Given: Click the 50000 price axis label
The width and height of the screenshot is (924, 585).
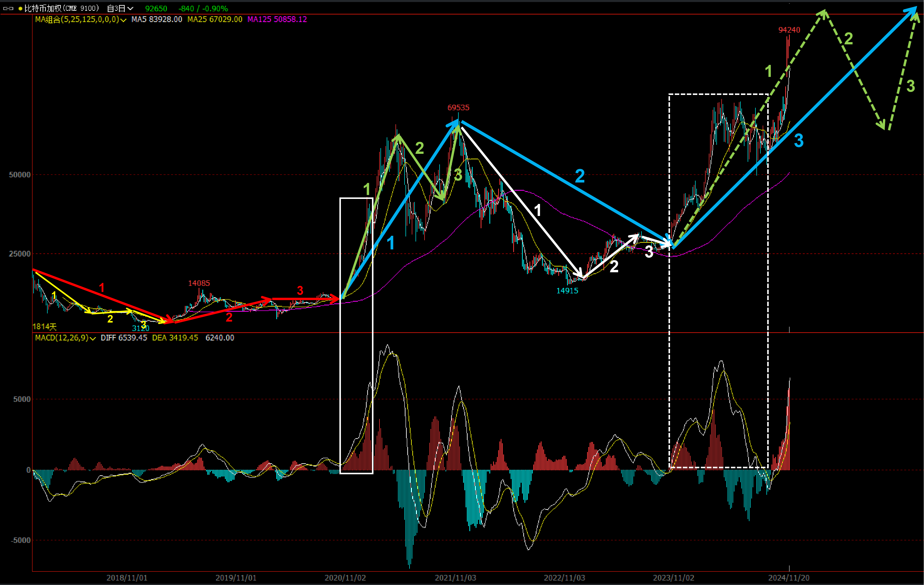Looking at the screenshot, I should point(20,175).
